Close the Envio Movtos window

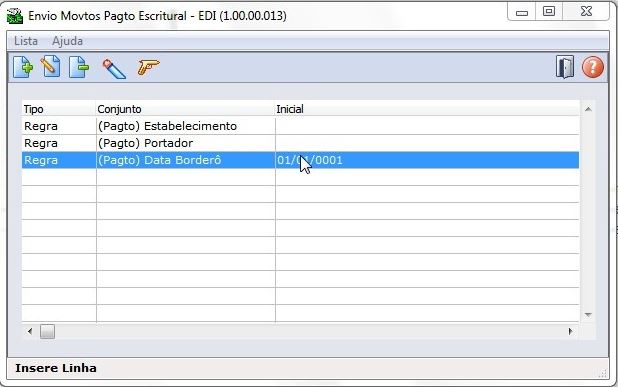pos(586,11)
